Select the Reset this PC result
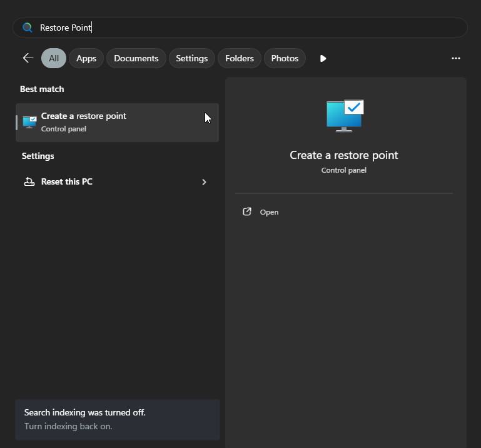This screenshot has width=481, height=448. tap(117, 182)
